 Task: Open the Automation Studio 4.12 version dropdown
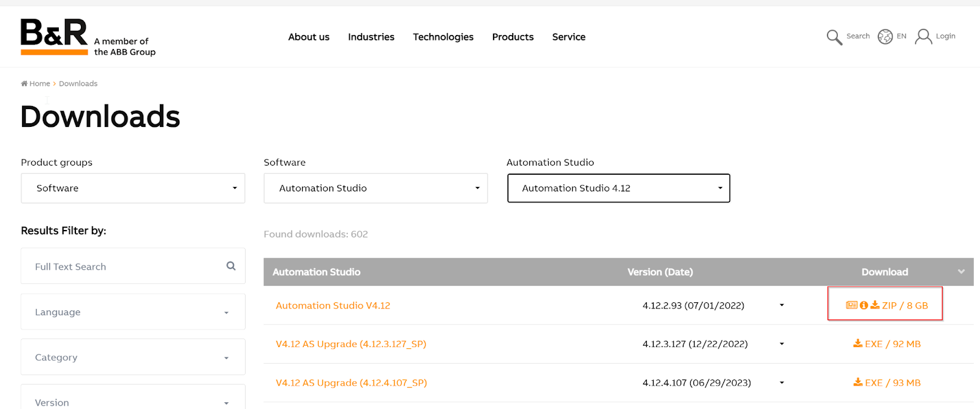click(619, 188)
